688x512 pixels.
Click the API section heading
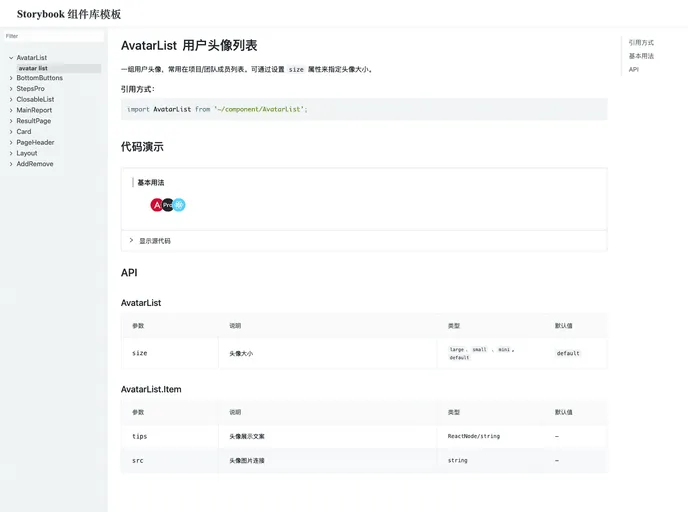129,272
